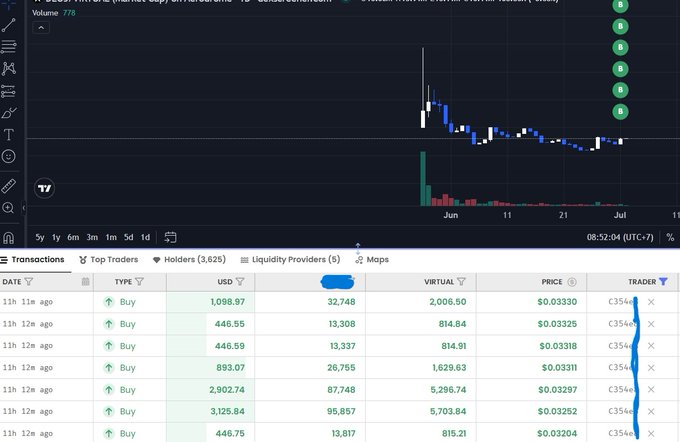Collapse the Volume indicator legend
Viewport: 680px width, 442px height.
pos(41,28)
